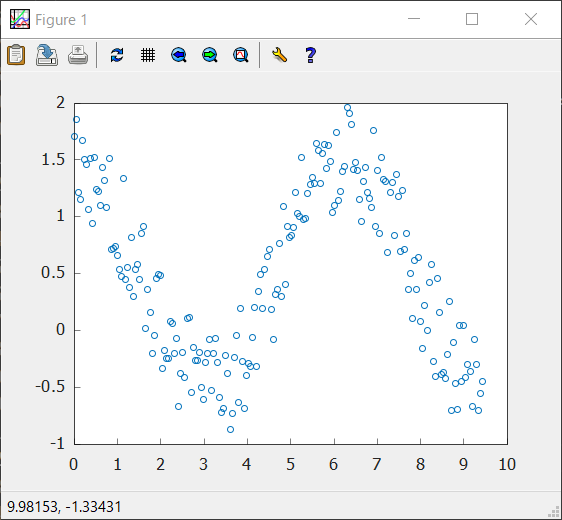Click the lowest data point near x=3.6

tap(230, 429)
